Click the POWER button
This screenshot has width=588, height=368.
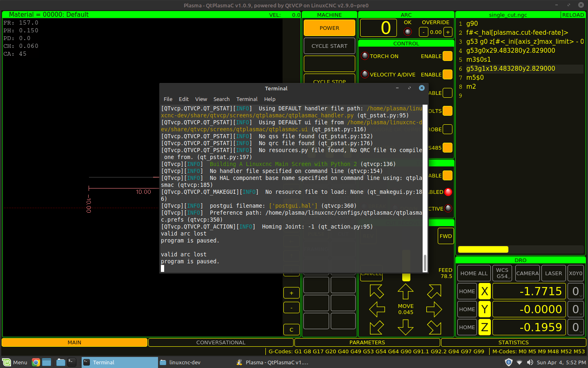(x=330, y=28)
